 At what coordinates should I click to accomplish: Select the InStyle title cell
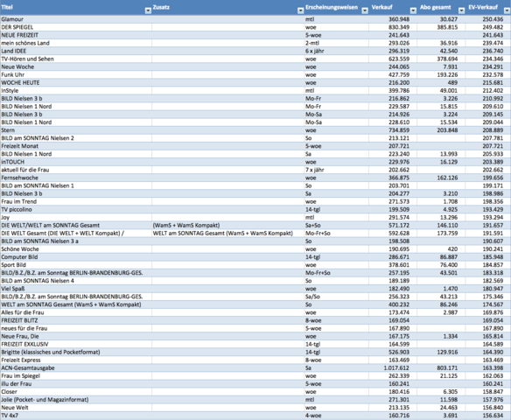click(76, 91)
